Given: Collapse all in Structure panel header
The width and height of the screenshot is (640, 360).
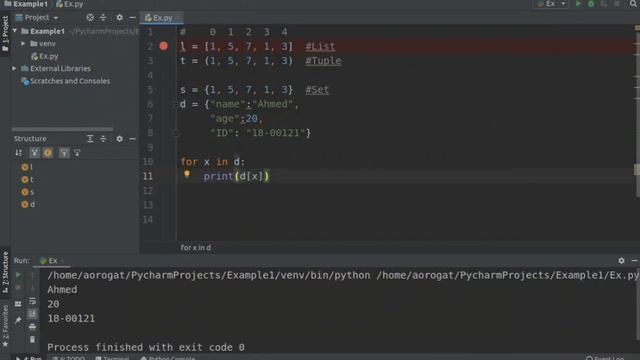Looking at the screenshot, I should [x=103, y=139].
